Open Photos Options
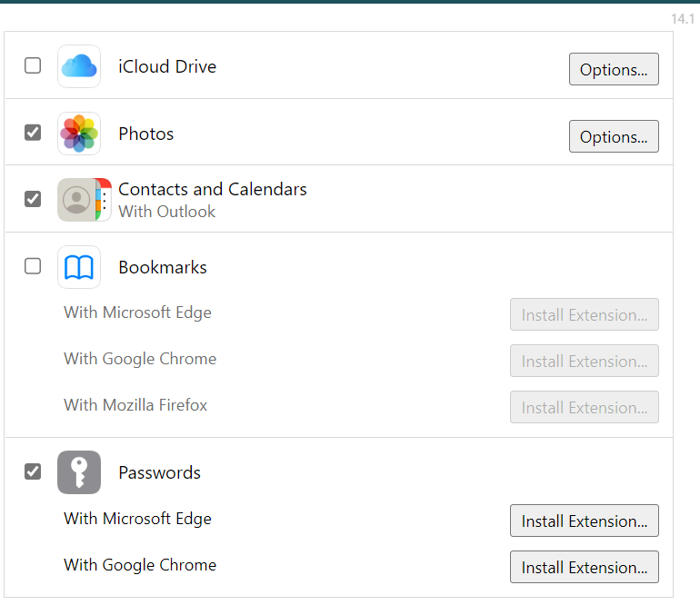The height and width of the screenshot is (605, 700). (614, 136)
